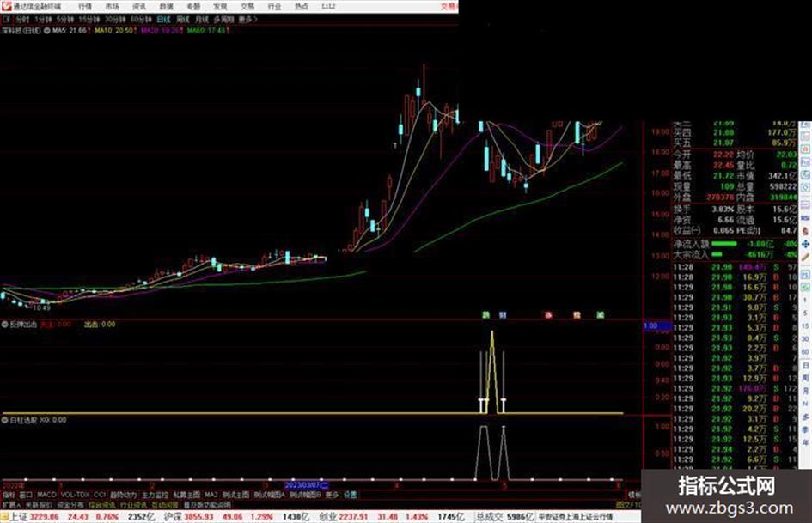Switch indicator to CCI
This screenshot has height=523, width=812.
point(100,495)
